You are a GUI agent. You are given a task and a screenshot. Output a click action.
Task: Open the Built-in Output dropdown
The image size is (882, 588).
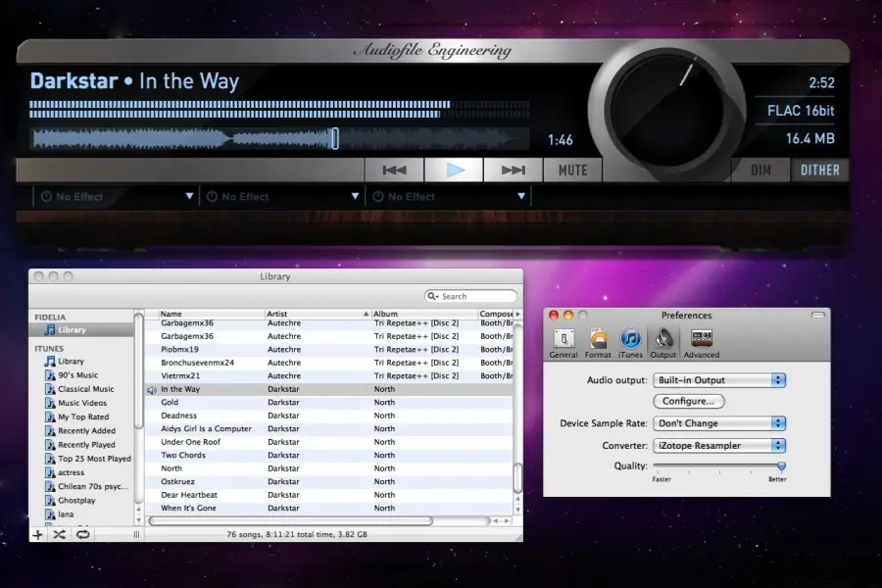pos(718,379)
